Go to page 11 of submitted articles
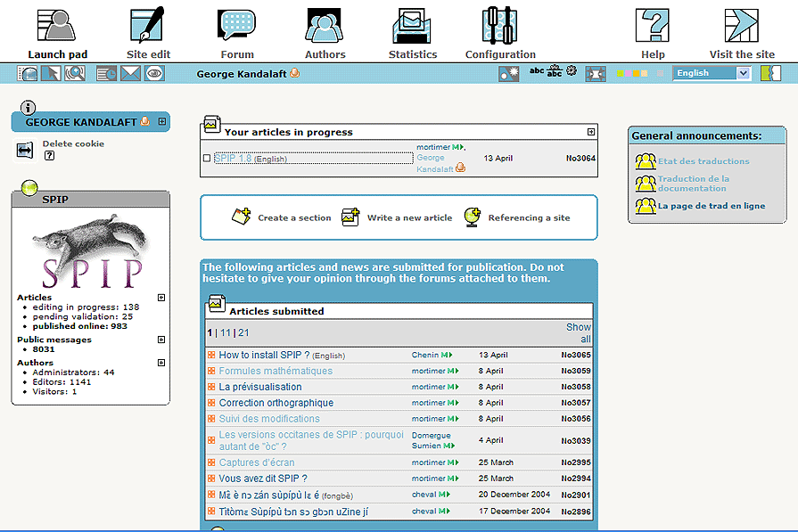The image size is (798, 532). pos(226,332)
